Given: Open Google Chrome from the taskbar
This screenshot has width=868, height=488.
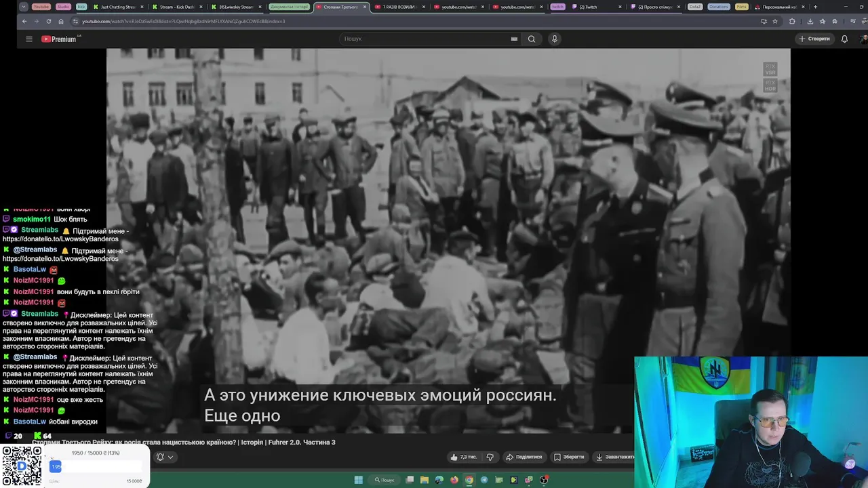Looking at the screenshot, I should pos(469,480).
